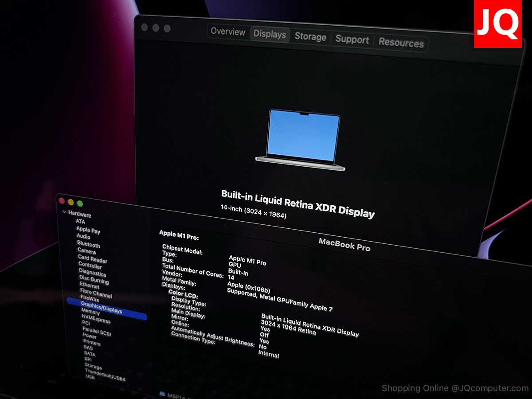The height and width of the screenshot is (399, 532).
Task: Click the 'Chipset Model:' label
Action: click(x=182, y=249)
